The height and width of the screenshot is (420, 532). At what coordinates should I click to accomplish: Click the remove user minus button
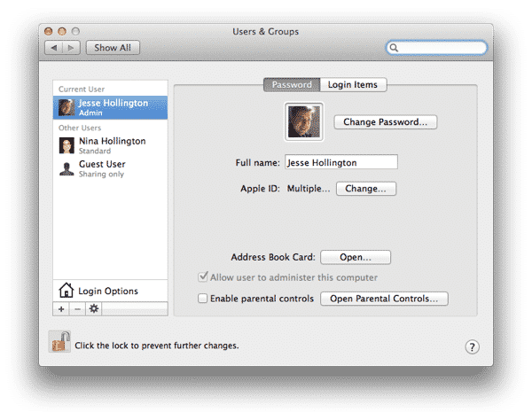tap(78, 309)
